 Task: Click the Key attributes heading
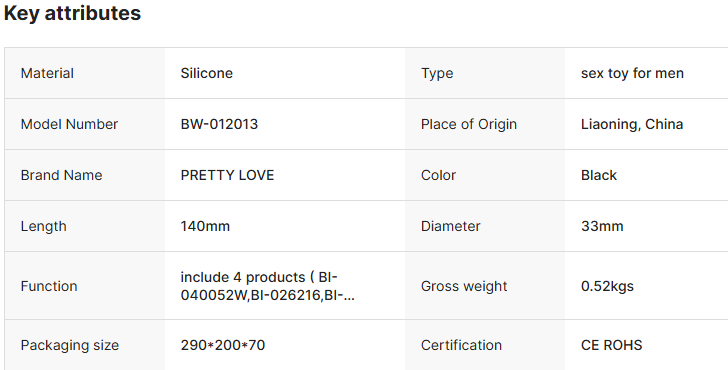(x=72, y=13)
